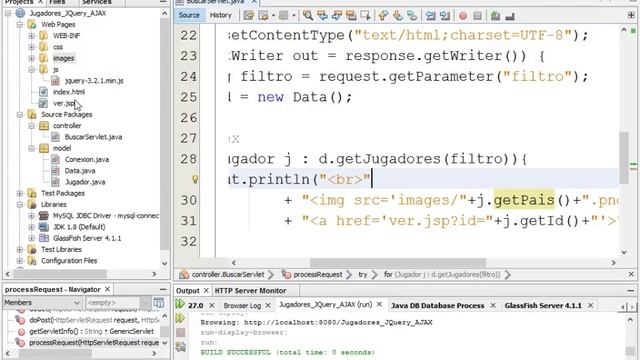Screen dimensions: 640x360
Task: Click Output settings icon in sidebar
Action: [180, 347]
